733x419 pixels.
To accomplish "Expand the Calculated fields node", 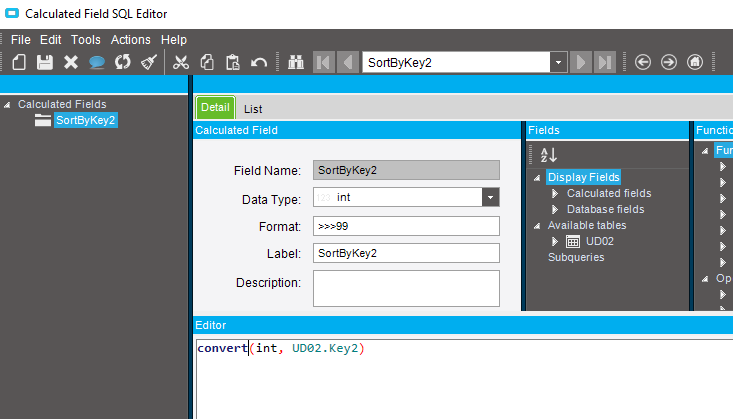I will coord(555,194).
